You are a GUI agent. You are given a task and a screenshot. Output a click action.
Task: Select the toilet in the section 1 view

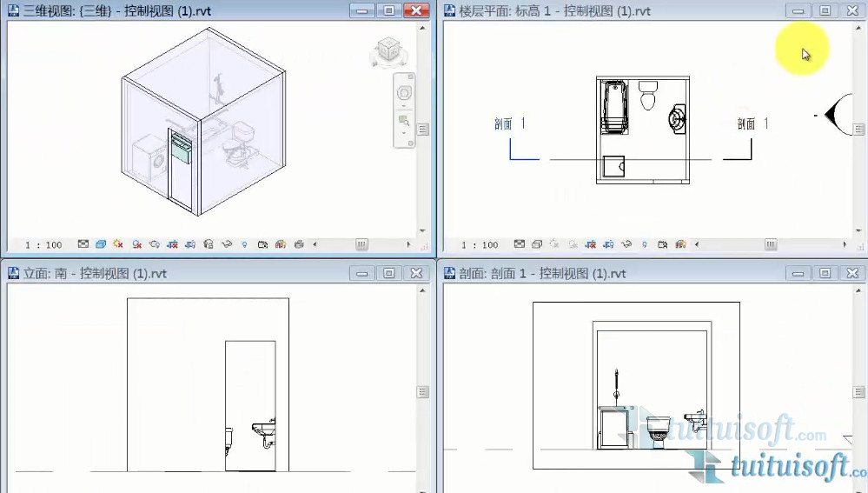tap(659, 433)
